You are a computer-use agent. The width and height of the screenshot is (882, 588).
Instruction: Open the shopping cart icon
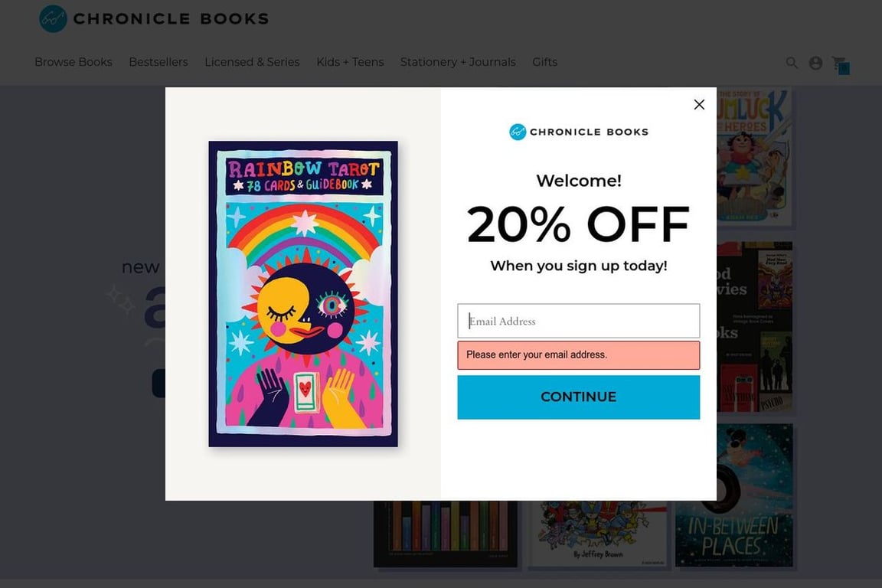pos(840,64)
